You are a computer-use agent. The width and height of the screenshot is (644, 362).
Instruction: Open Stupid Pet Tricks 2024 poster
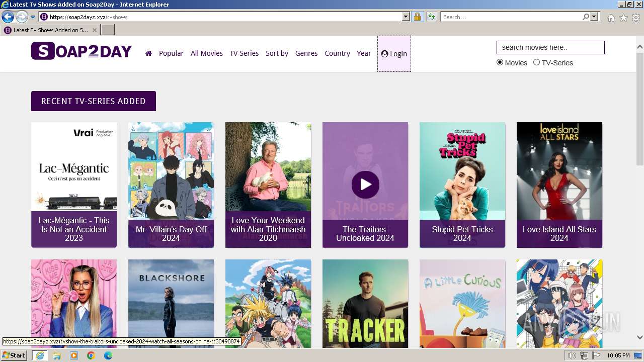point(462,185)
